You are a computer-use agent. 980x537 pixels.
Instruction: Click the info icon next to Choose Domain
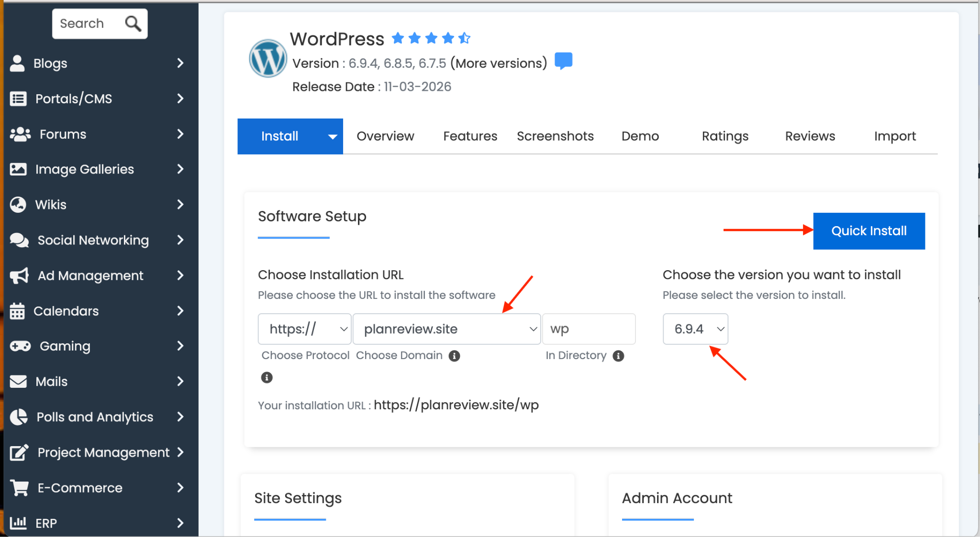[454, 356]
